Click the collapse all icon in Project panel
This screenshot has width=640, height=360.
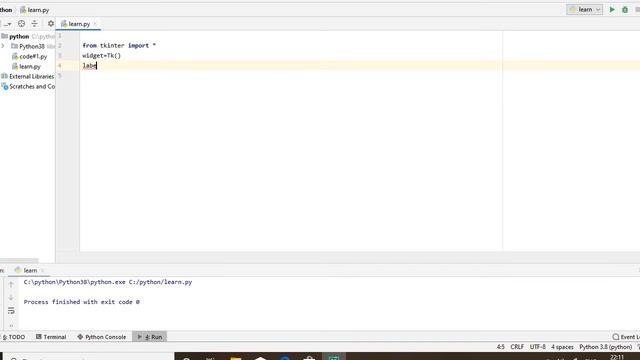pos(35,24)
